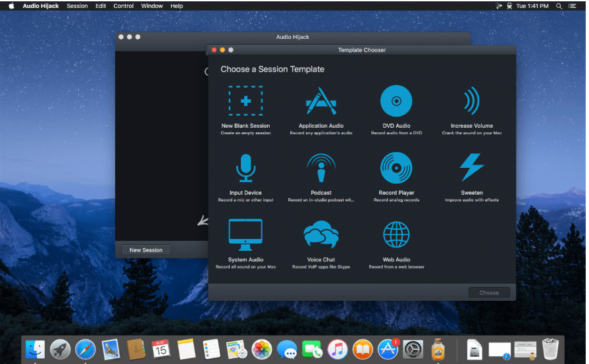This screenshot has width=589, height=364.
Task: Choose the Application Audio template icon
Action: (x=320, y=101)
